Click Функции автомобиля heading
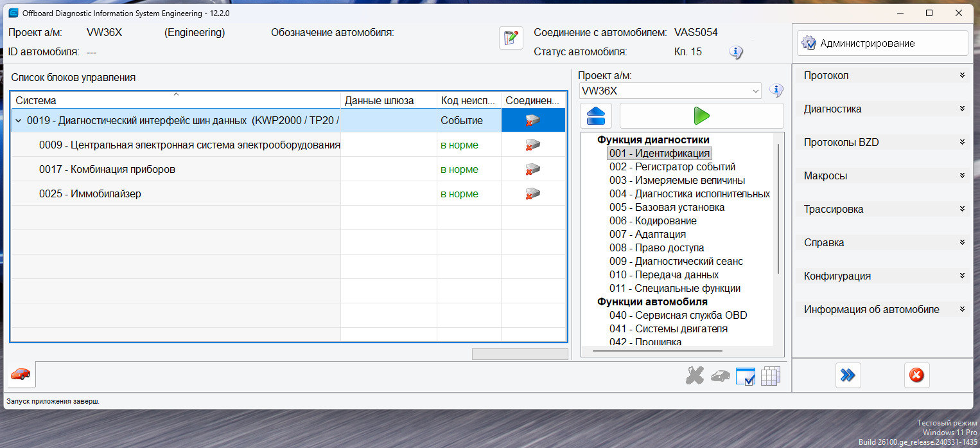The height and width of the screenshot is (448, 980). pyautogui.click(x=652, y=301)
